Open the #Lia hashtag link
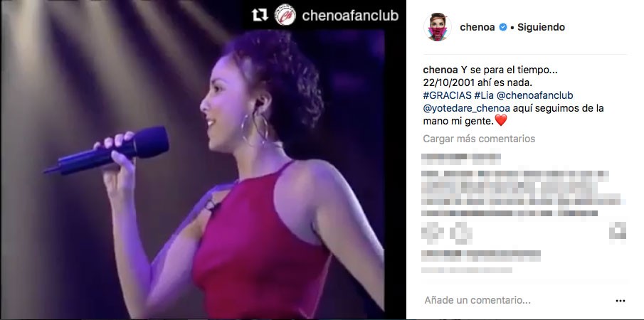The image size is (644, 320). (x=484, y=95)
